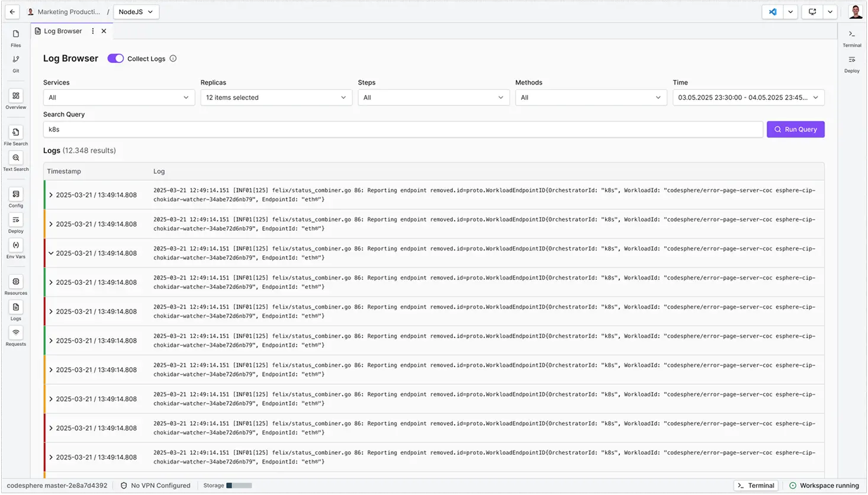Open the Config sidebar item
The height and width of the screenshot is (495, 868).
pyautogui.click(x=16, y=198)
